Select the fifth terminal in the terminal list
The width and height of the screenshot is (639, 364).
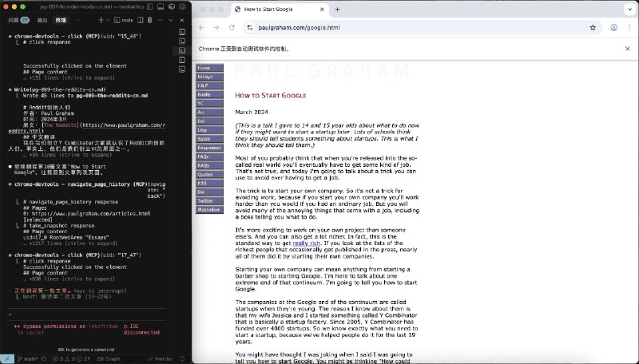pos(182,69)
